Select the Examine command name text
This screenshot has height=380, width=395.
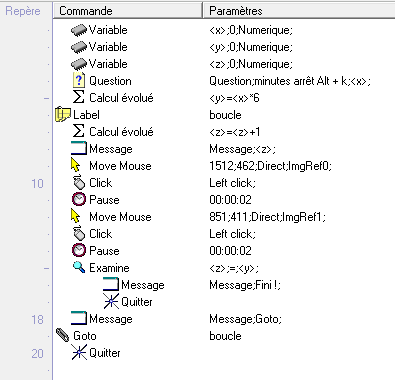click(109, 268)
